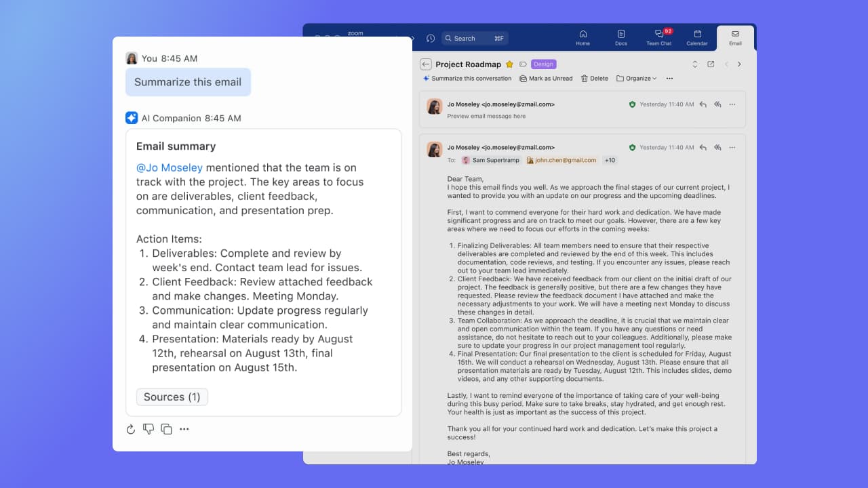Image resolution: width=868 pixels, height=488 pixels.
Task: Reply to the first Jo Moseley email
Action: coord(703,104)
